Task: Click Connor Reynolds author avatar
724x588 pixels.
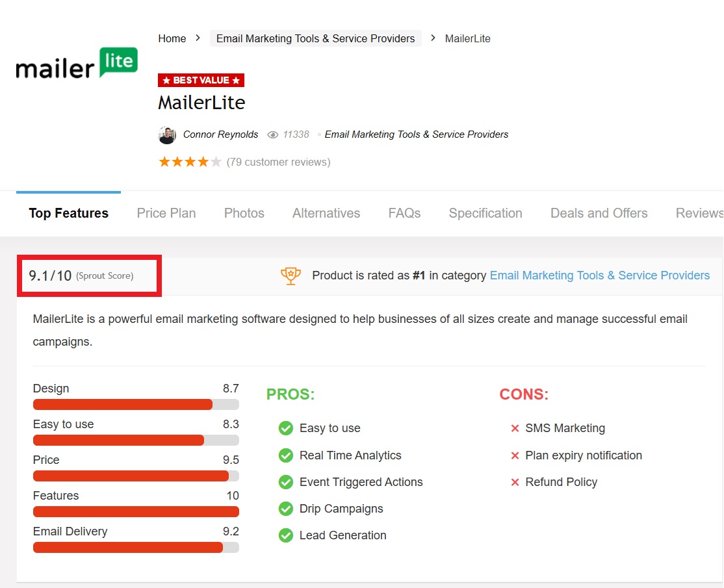Action: (166, 134)
